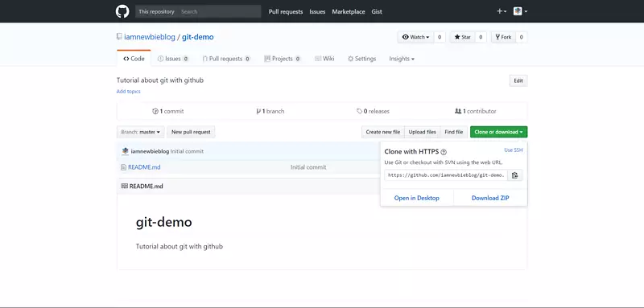Viewport: 644px width, 308px height.
Task: Click Open in Desktop
Action: [x=417, y=198]
